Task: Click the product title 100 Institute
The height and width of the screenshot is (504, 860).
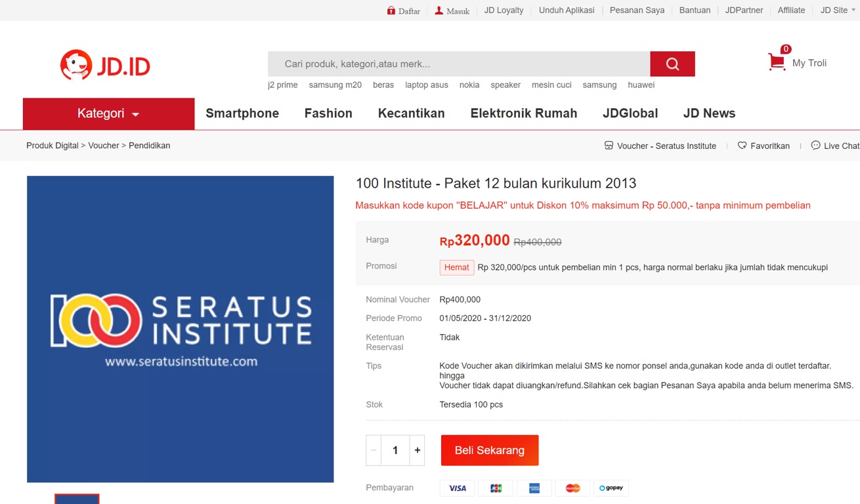Action: 496,183
